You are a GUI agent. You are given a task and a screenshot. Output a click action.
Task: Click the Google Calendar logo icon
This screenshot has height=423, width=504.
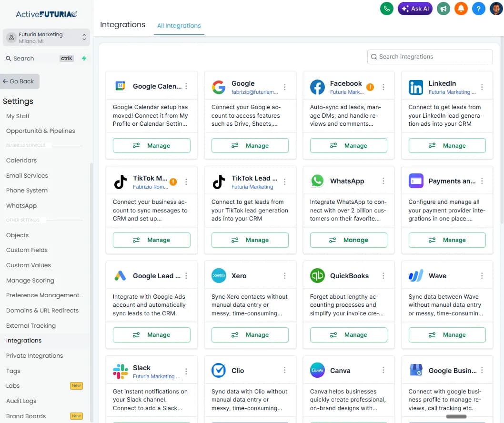120,86
